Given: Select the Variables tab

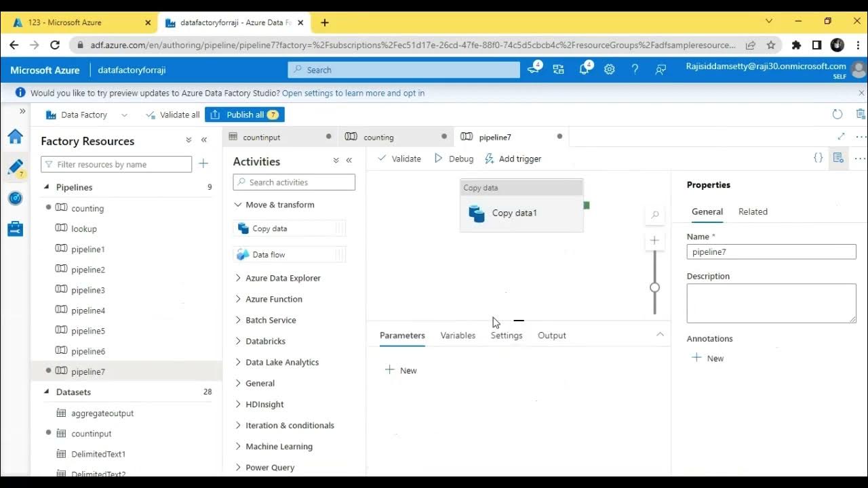Looking at the screenshot, I should [458, 335].
